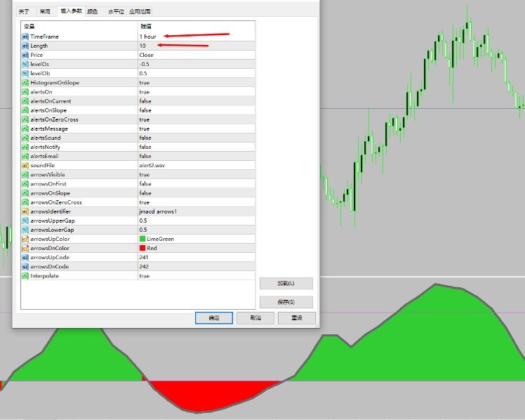This screenshot has width=525, height=420.
Task: Click the string icon beside arrowsIdentifier
Action: coord(25,211)
